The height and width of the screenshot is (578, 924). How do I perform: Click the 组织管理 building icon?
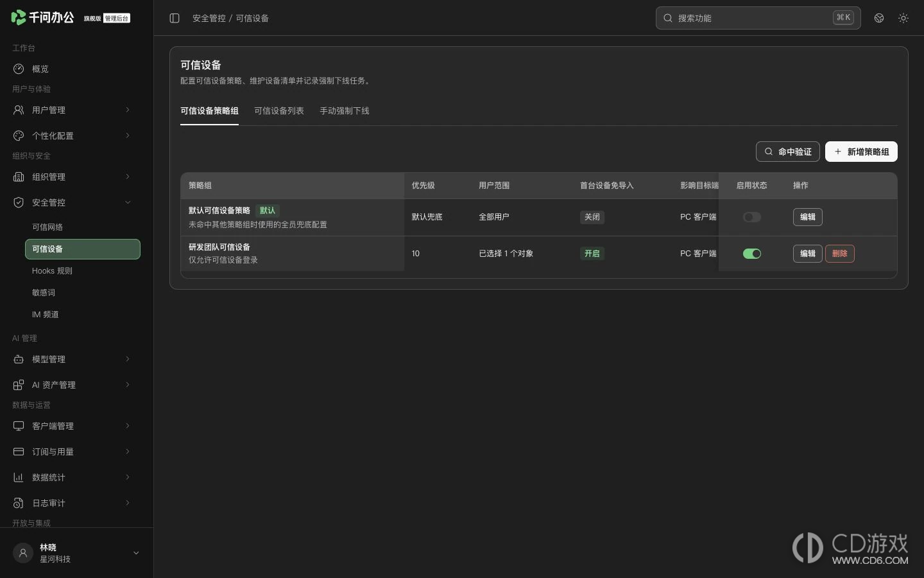(19, 177)
